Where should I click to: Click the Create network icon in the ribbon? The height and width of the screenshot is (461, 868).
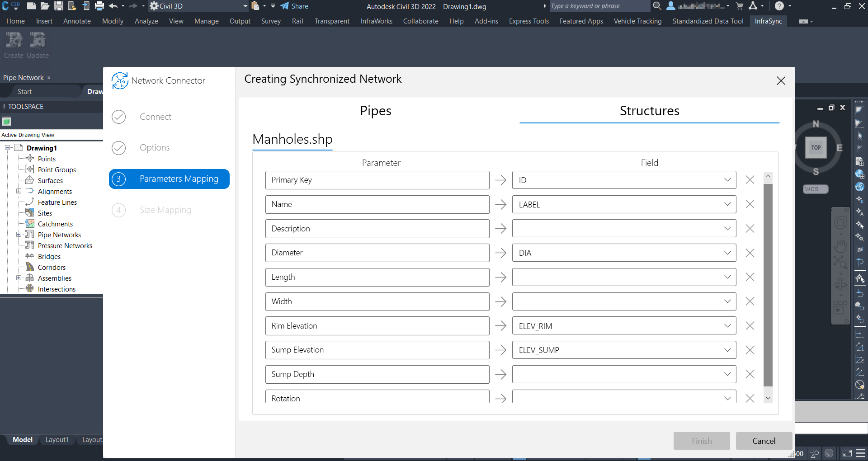coord(14,41)
